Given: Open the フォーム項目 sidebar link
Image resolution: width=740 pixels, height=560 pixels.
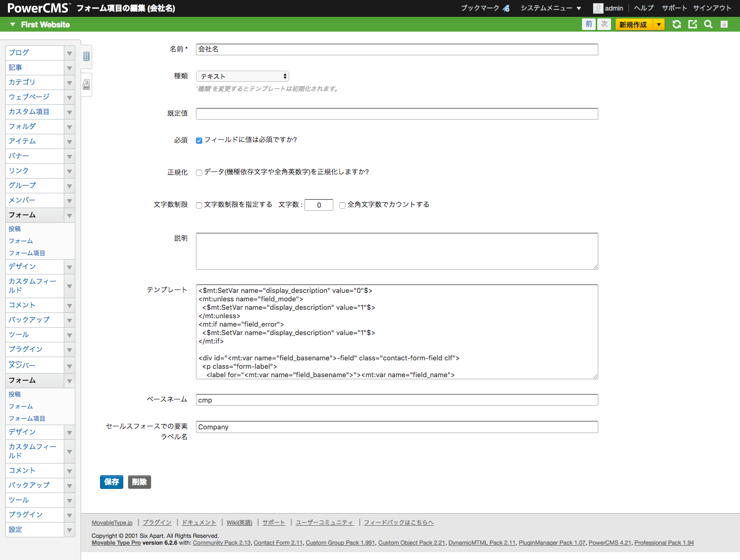Looking at the screenshot, I should click(27, 253).
